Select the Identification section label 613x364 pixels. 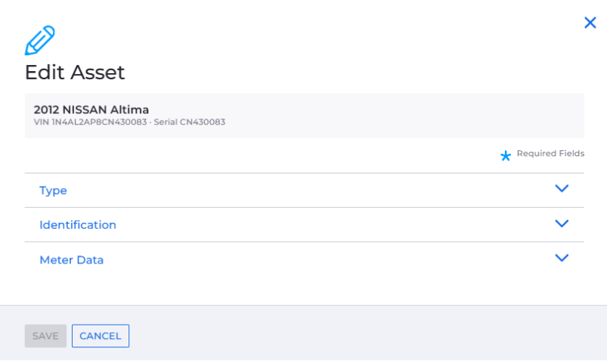(x=78, y=225)
